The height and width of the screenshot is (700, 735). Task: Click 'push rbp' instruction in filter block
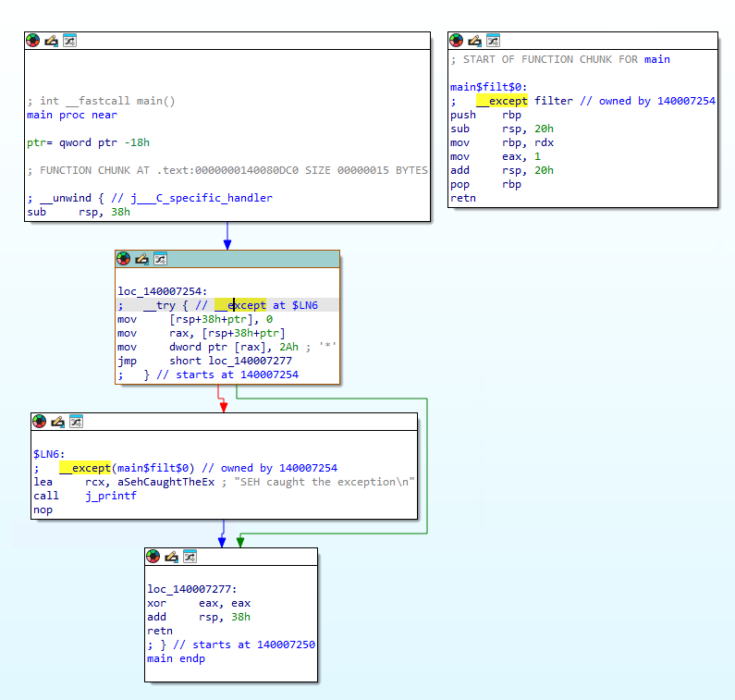tap(485, 115)
